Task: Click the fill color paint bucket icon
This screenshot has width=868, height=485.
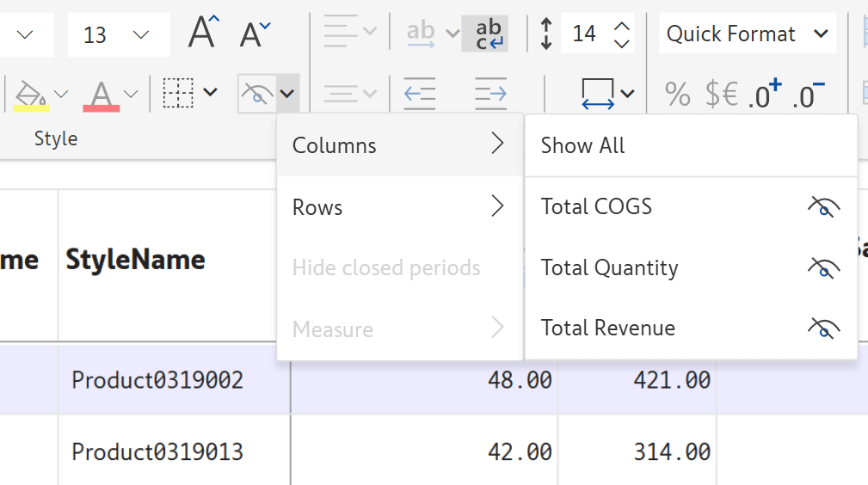Action: (31, 94)
